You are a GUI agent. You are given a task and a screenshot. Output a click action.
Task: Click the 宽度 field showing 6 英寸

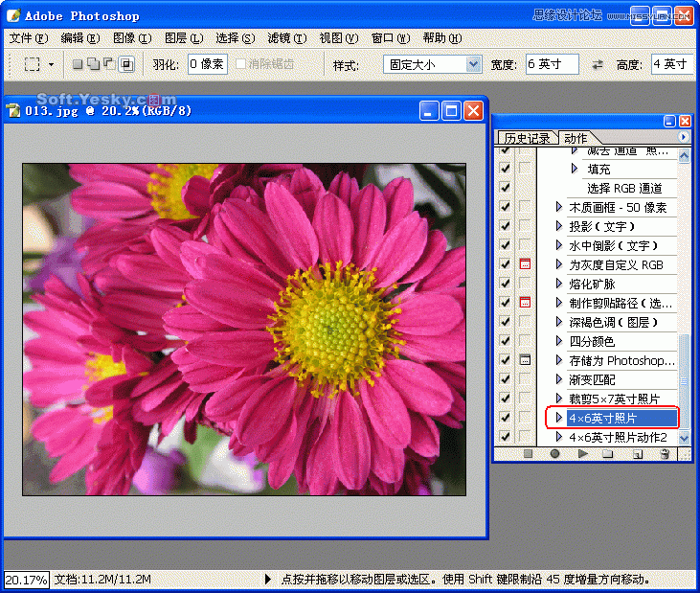tap(553, 64)
